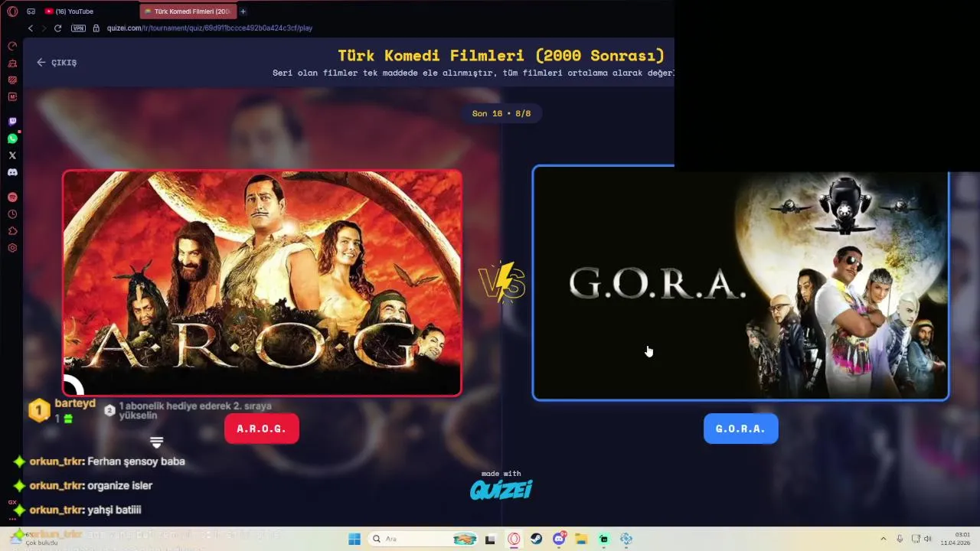The height and width of the screenshot is (551, 980).
Task: Click the microphone tray icon
Action: [x=900, y=539]
